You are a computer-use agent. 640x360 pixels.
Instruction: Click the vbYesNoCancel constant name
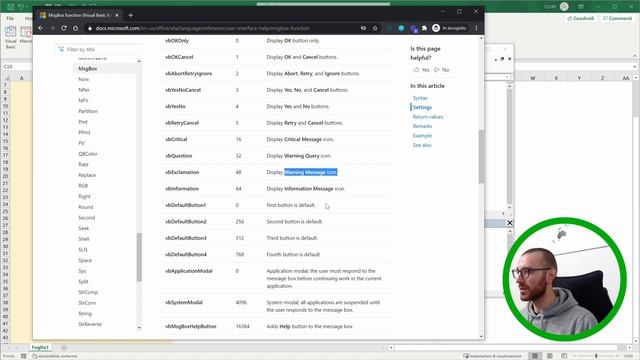tap(183, 90)
